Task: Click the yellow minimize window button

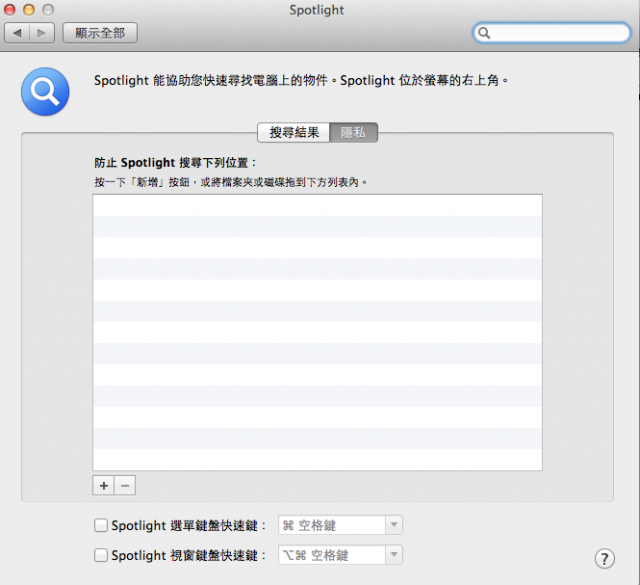Action: [29, 9]
